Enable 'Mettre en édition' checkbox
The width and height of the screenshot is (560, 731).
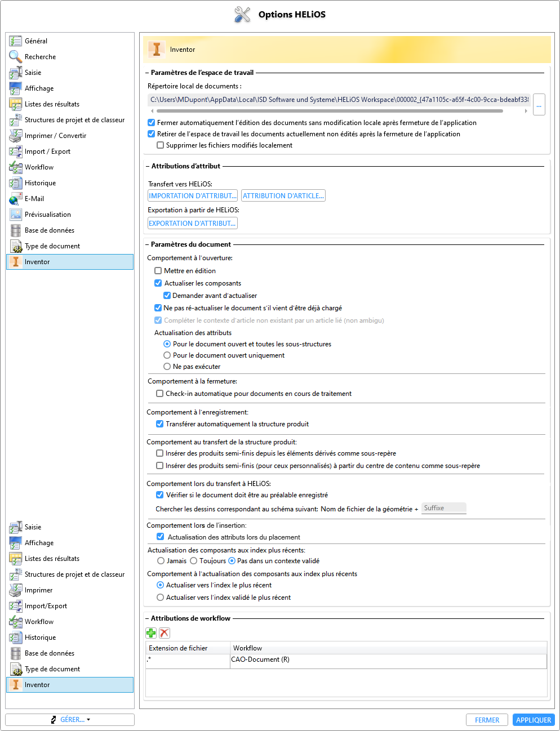(x=158, y=271)
